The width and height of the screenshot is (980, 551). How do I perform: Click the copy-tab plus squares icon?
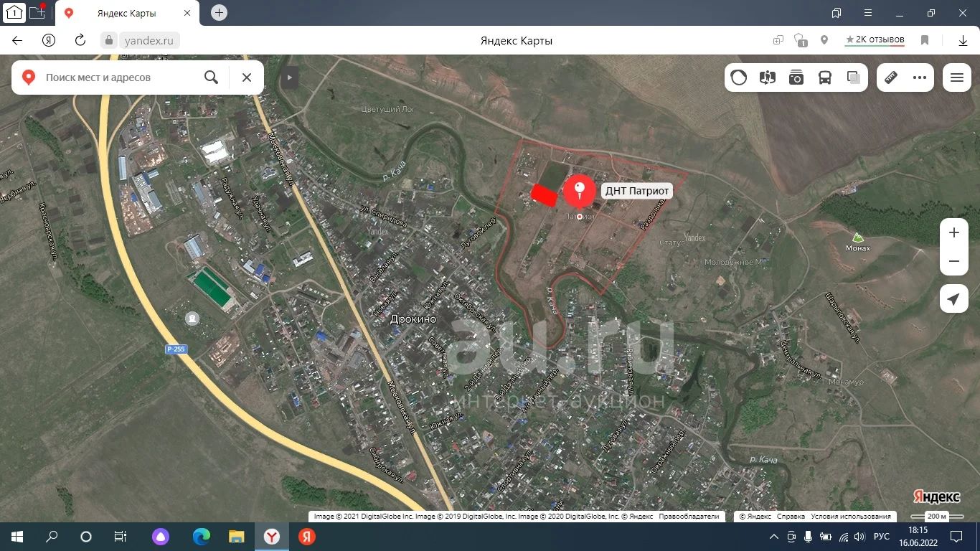(778, 41)
